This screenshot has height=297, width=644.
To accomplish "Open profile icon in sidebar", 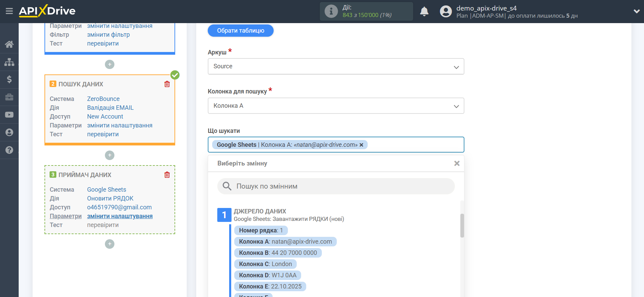I will pyautogui.click(x=9, y=133).
